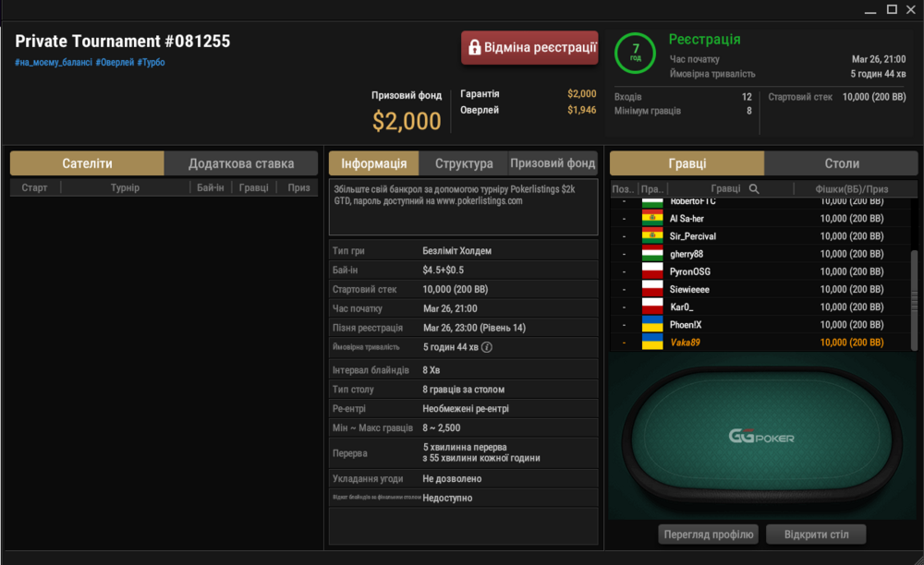Click the #Оверлей hashtag link
This screenshot has width=924, height=565.
point(115,63)
